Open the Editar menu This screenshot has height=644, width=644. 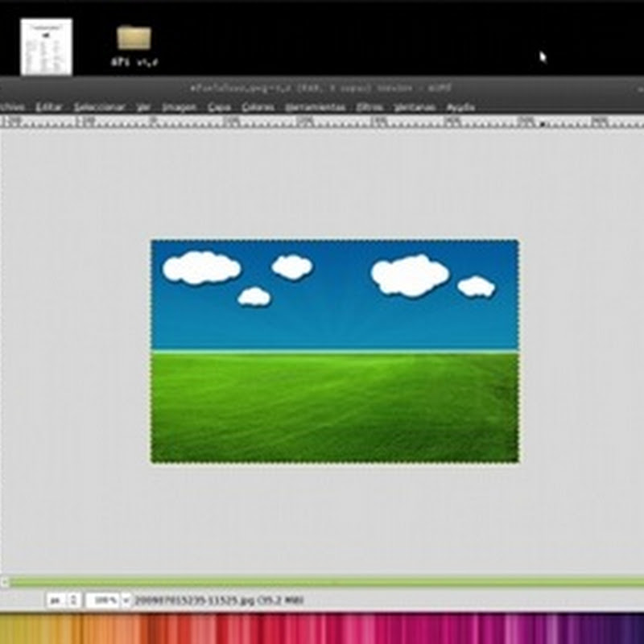(48, 107)
